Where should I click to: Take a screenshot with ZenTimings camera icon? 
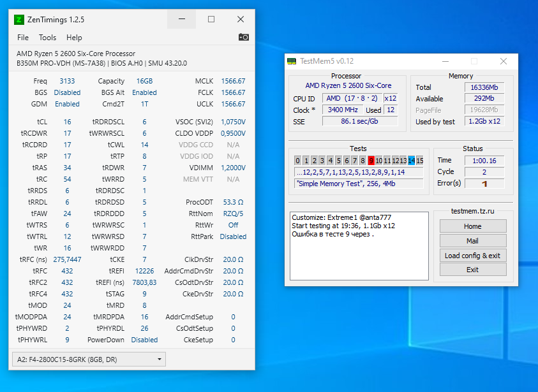click(244, 37)
